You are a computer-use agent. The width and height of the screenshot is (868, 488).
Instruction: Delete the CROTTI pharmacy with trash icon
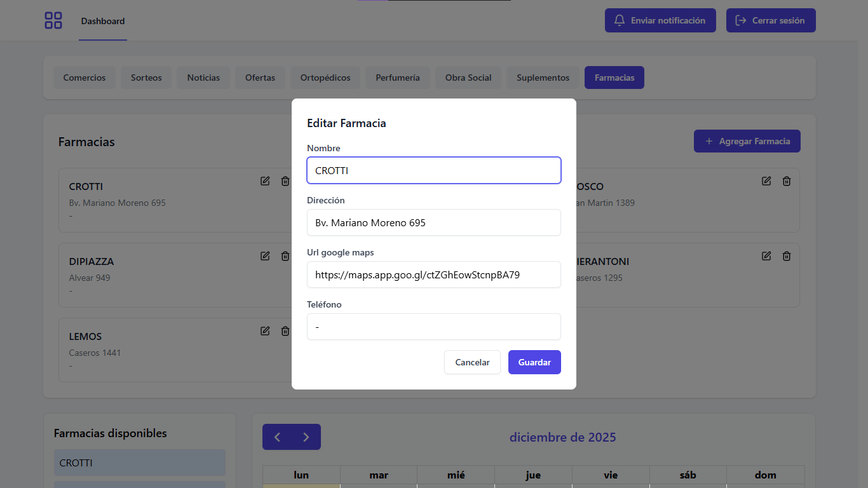click(285, 181)
